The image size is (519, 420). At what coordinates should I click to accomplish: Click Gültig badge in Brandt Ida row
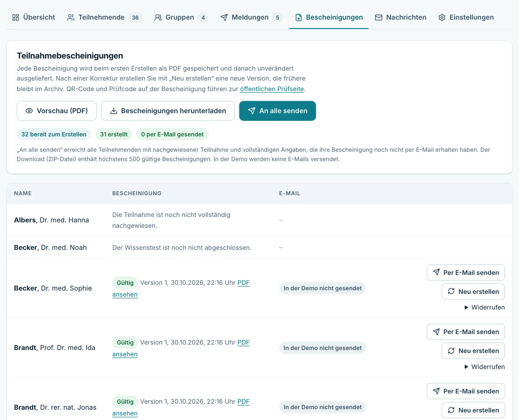pyautogui.click(x=125, y=342)
